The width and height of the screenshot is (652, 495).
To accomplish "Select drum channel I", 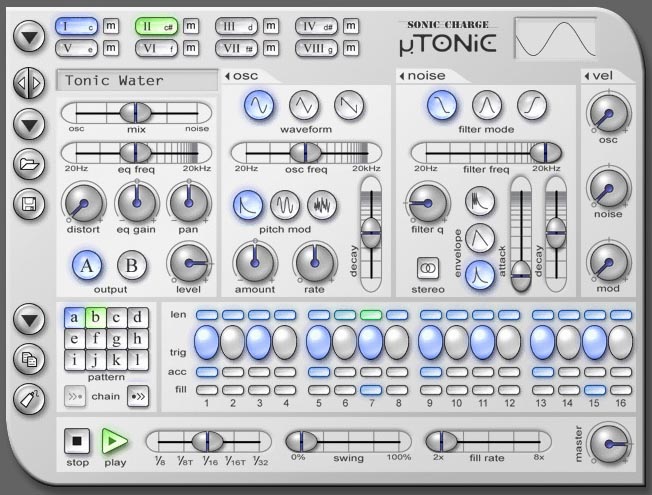I will [x=77, y=26].
